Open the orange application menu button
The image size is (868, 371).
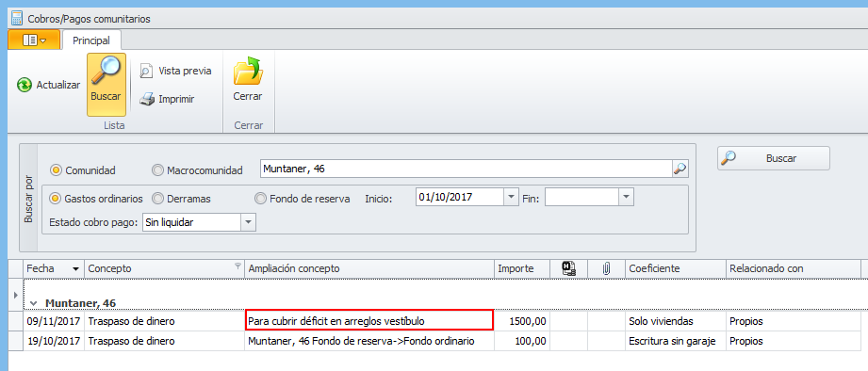pos(34,40)
